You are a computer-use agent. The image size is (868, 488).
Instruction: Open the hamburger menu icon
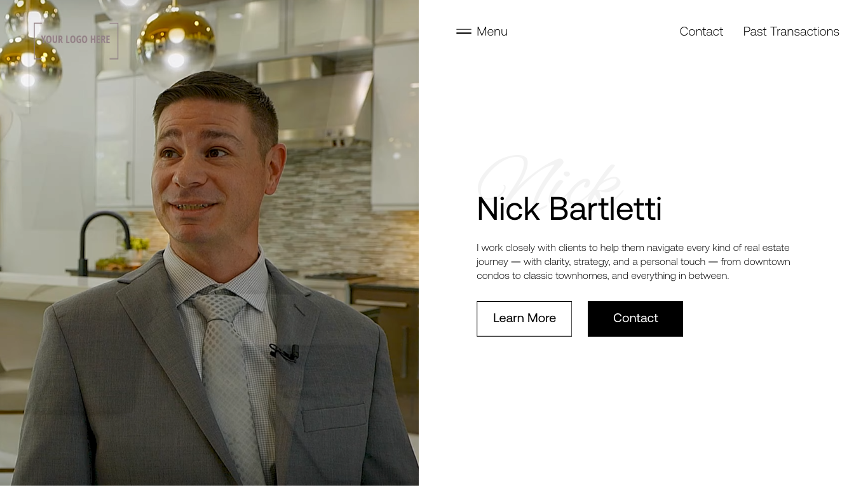tap(463, 31)
